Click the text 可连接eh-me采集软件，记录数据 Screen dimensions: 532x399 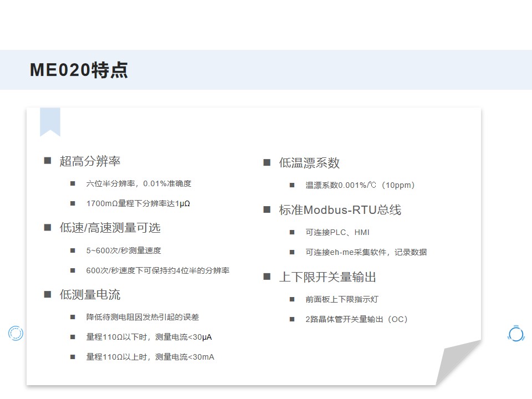point(366,252)
